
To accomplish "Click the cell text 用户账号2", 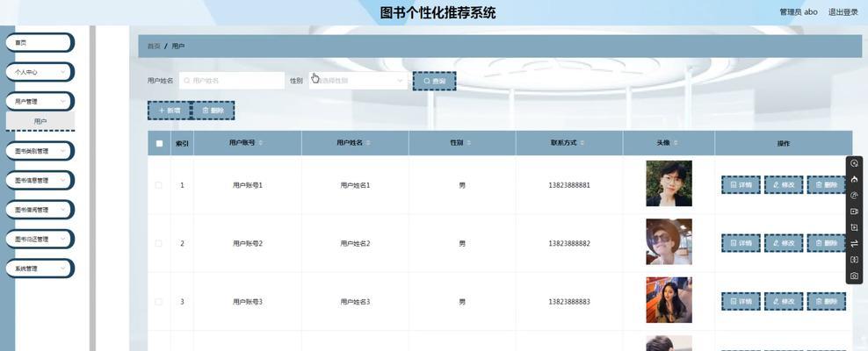I will tap(248, 243).
